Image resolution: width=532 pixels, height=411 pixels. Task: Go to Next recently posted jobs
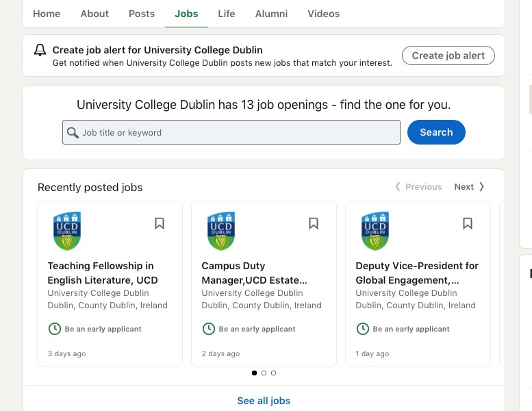click(469, 187)
